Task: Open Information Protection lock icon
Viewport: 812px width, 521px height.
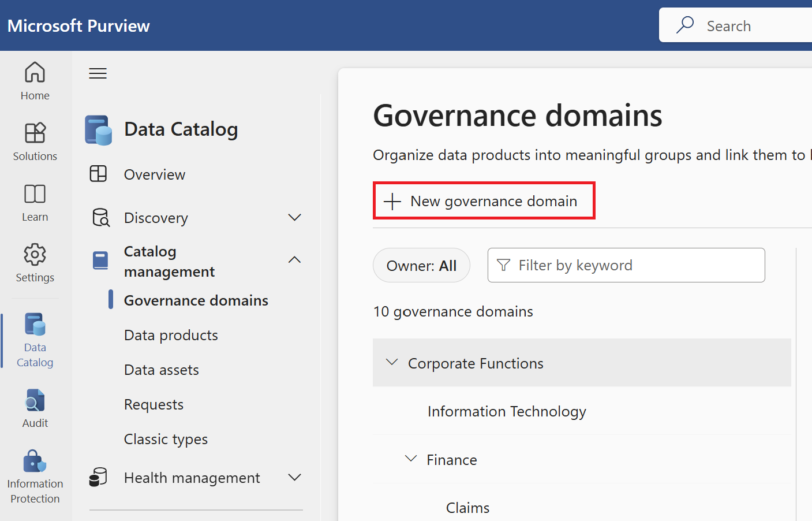Action: [x=35, y=461]
